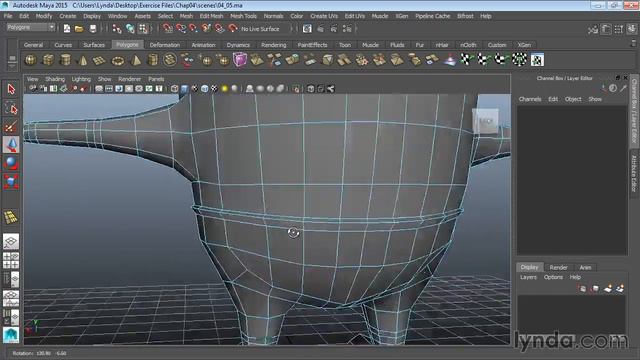Select the Lasso Select tool
640x360 pixels.
tap(11, 108)
